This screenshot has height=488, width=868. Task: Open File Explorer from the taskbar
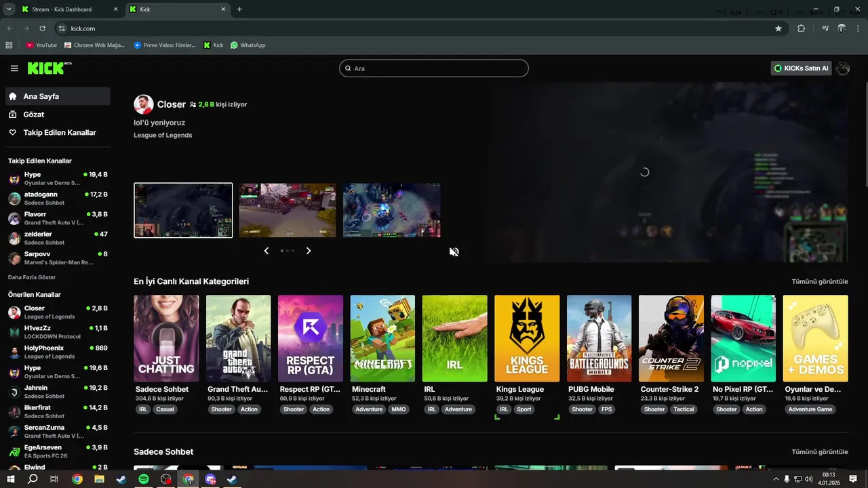pos(99,479)
